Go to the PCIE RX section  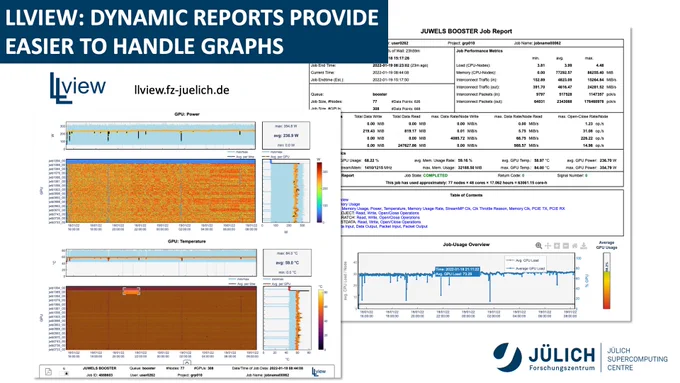click(x=557, y=209)
